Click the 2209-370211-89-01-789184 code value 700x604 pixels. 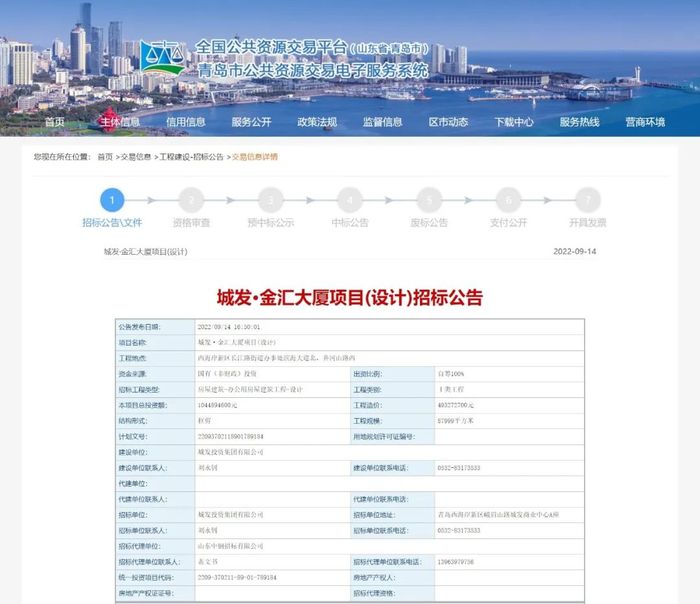pyautogui.click(x=237, y=577)
